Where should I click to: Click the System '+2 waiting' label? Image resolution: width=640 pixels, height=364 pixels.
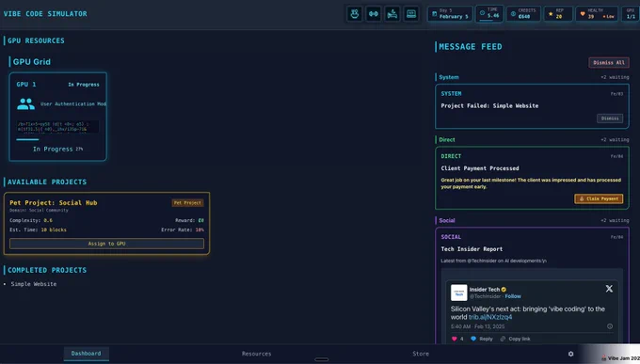pos(615,77)
